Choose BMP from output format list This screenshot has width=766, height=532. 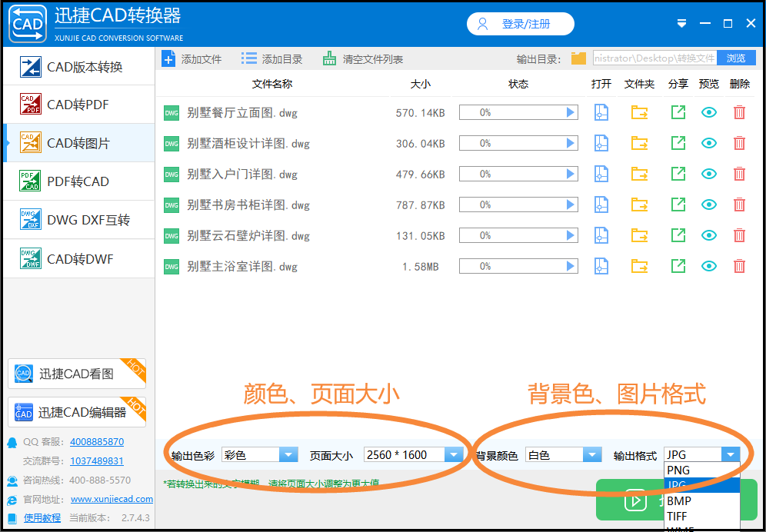pos(702,500)
